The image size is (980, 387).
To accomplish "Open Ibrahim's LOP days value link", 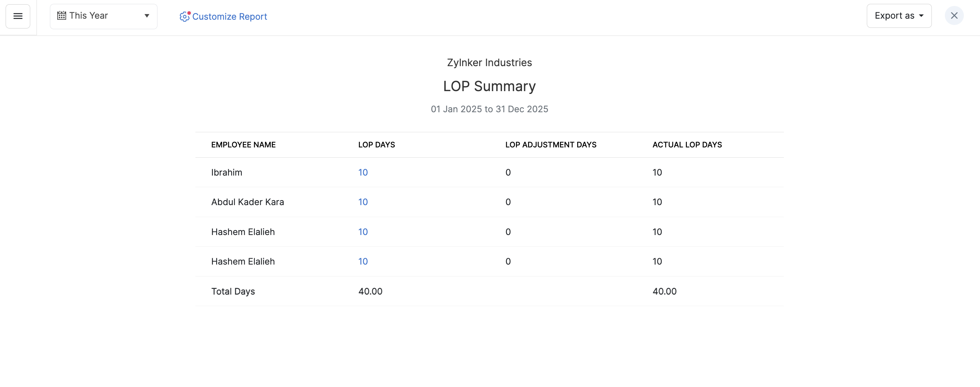I will 362,172.
